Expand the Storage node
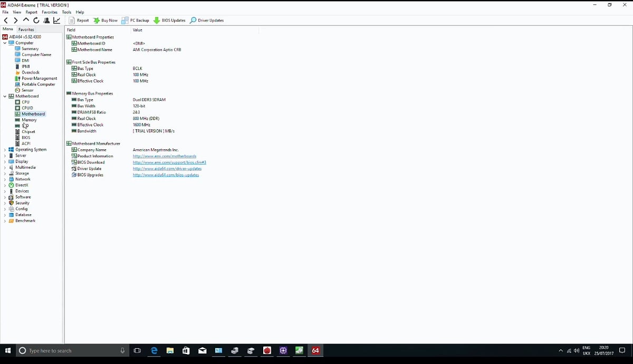The image size is (633, 364). pyautogui.click(x=5, y=173)
